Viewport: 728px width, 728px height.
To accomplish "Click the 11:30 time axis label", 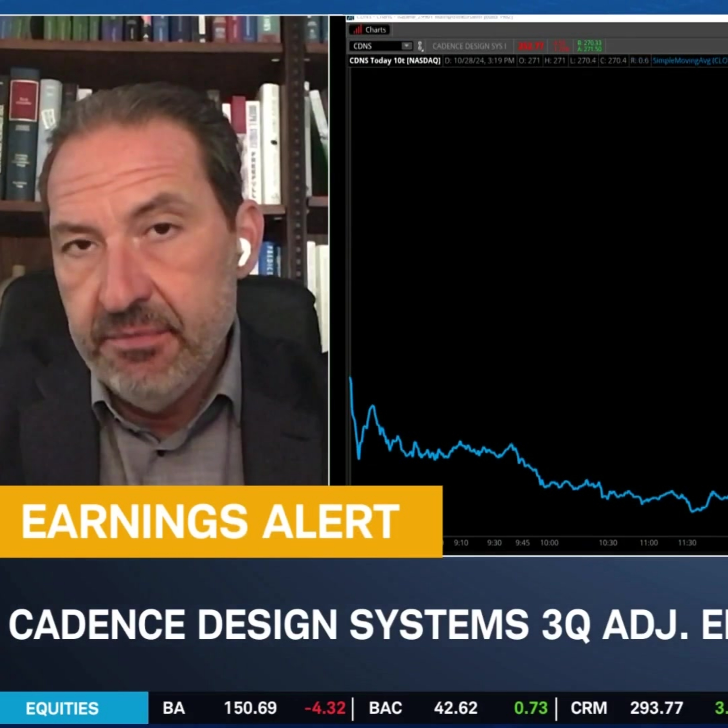I will point(687,543).
